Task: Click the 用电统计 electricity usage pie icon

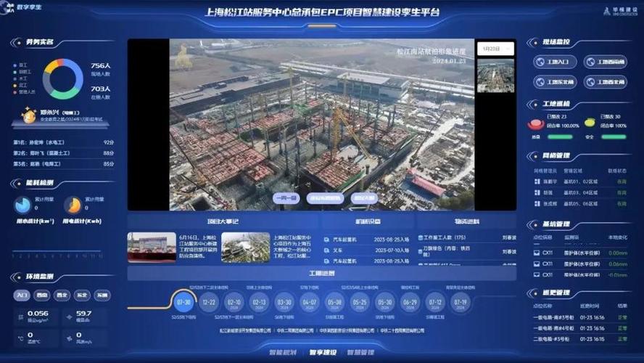Action: [73, 205]
